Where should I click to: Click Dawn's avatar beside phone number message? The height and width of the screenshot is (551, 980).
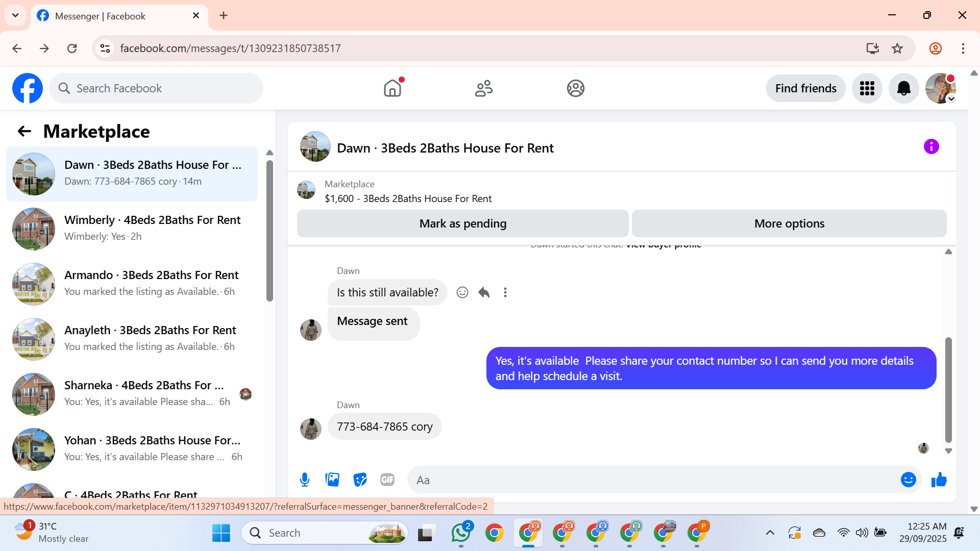click(x=310, y=429)
